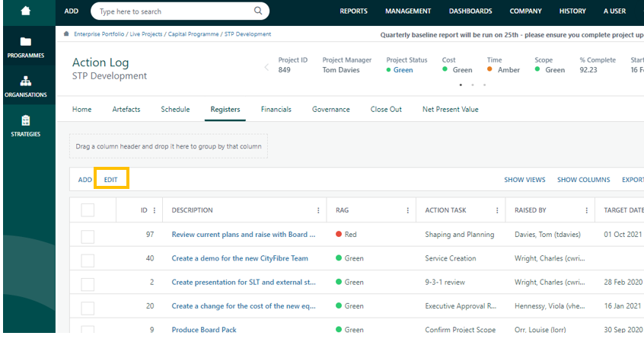Sort by the ACTION TASK column header
Screen dimensions: 644x339
click(445, 210)
